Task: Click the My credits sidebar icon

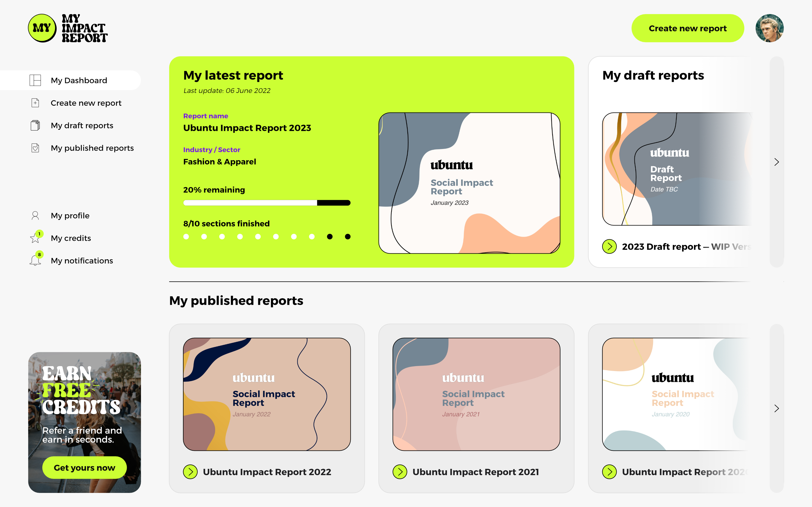Action: pos(35,238)
